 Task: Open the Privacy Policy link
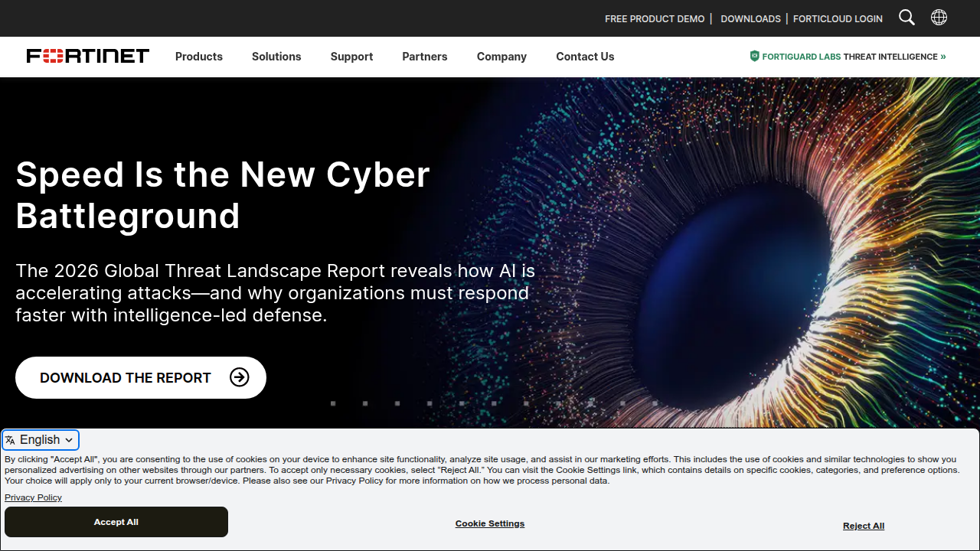[x=33, y=497]
